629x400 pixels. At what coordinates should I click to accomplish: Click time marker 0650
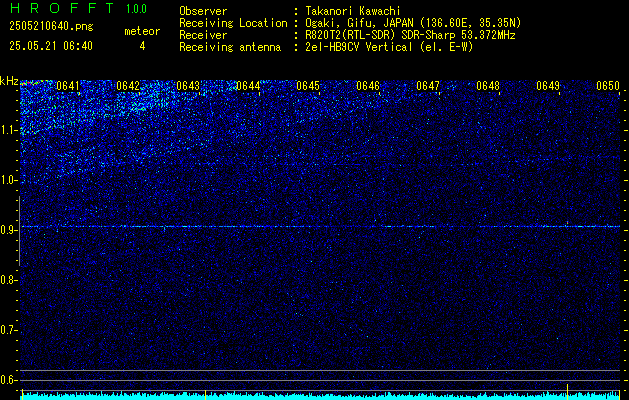click(x=608, y=86)
